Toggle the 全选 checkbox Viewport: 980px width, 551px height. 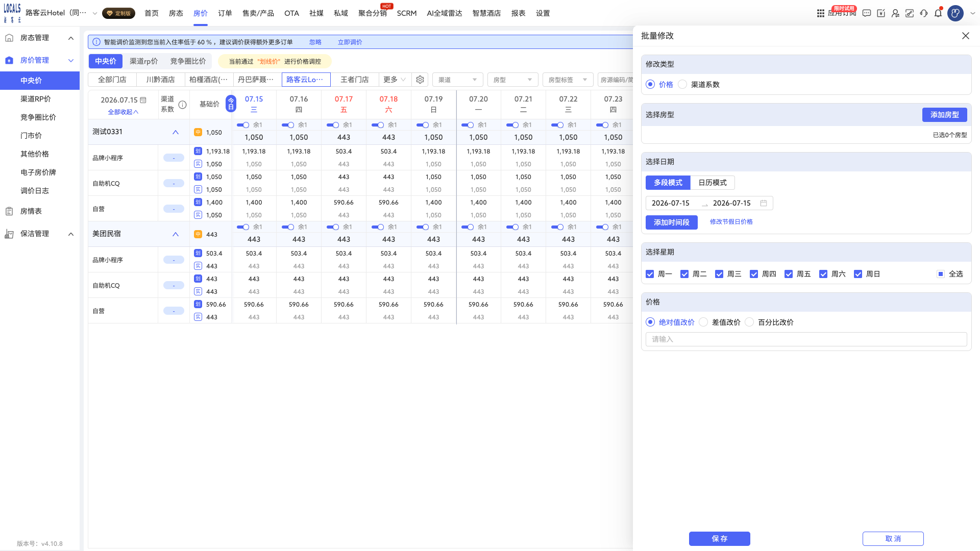tap(941, 274)
